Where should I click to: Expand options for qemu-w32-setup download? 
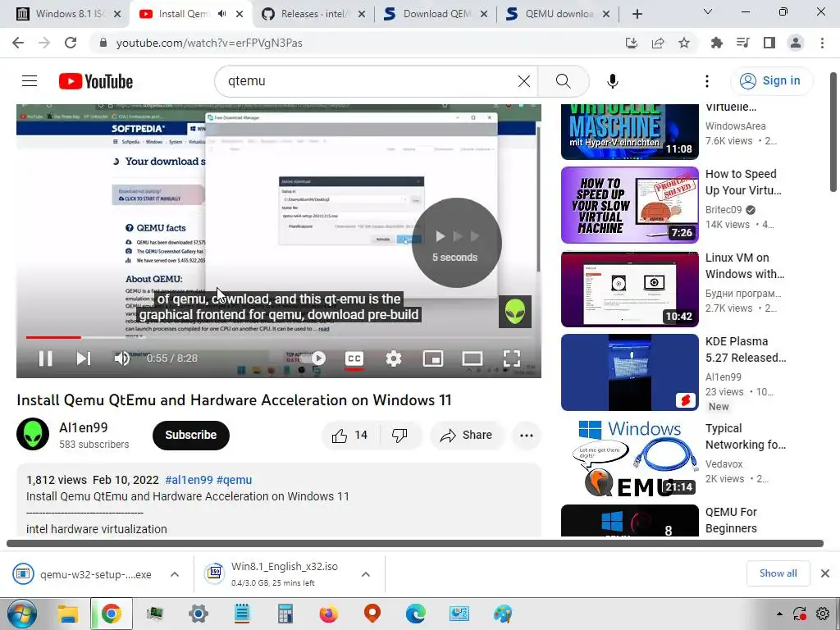click(175, 574)
